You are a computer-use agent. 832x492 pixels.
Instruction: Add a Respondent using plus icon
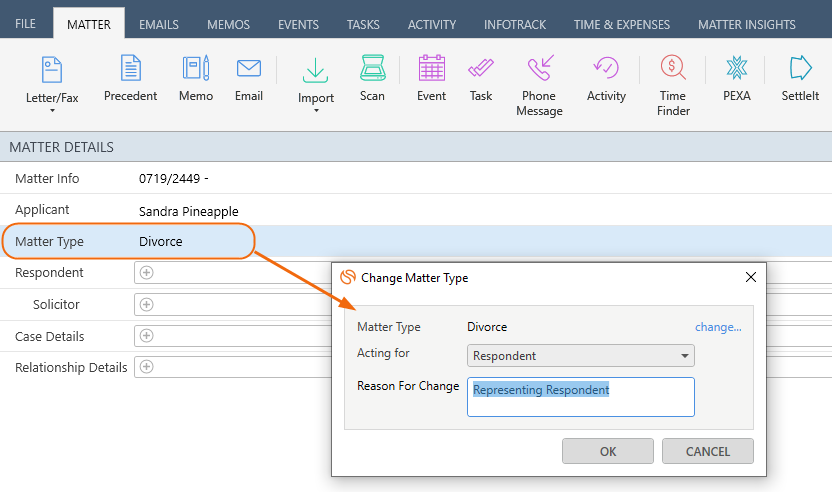point(146,272)
